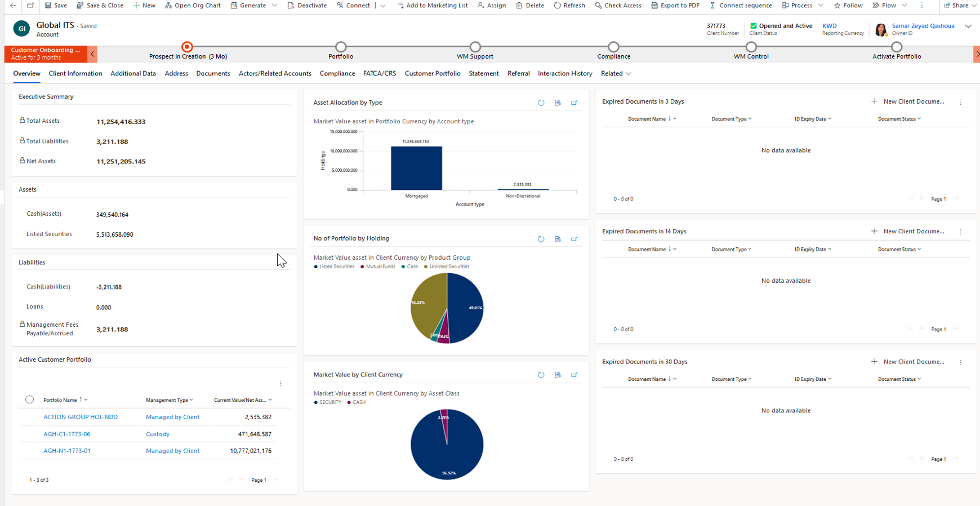Open the Generate dropdown arrow
Image resolution: width=980 pixels, height=506 pixels.
click(274, 6)
